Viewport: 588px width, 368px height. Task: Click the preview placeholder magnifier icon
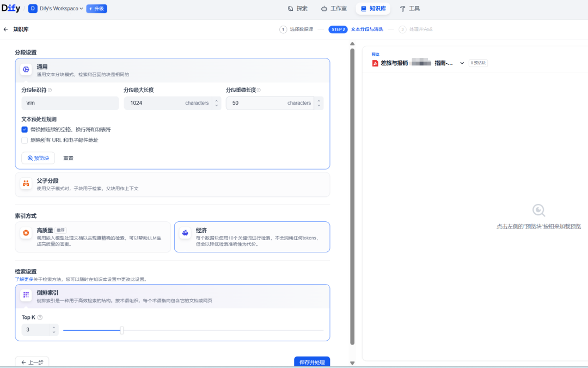point(539,210)
